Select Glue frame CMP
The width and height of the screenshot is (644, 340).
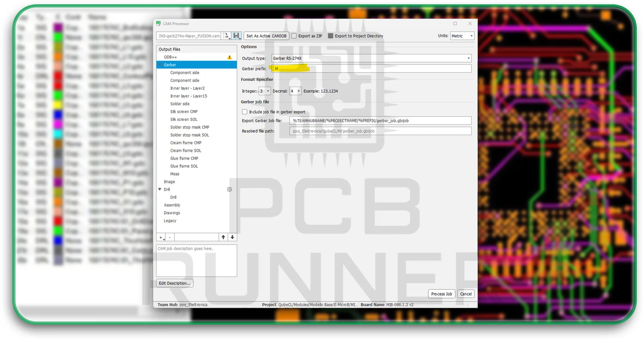(x=184, y=158)
